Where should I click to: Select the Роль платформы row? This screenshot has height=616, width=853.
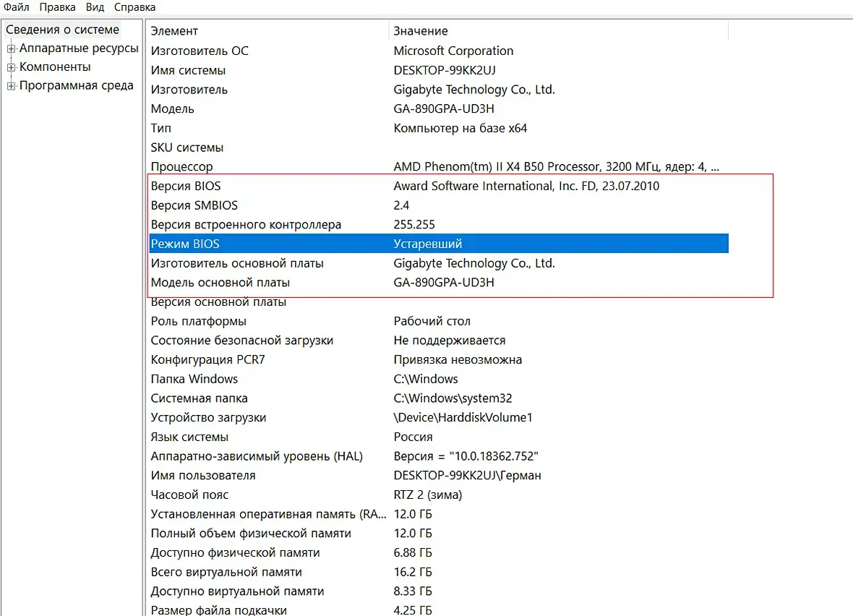point(439,321)
